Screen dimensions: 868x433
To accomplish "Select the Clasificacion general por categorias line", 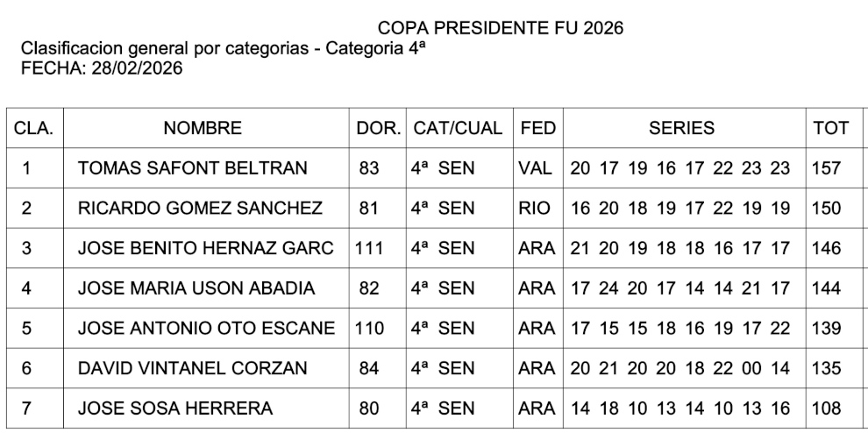I will [223, 49].
